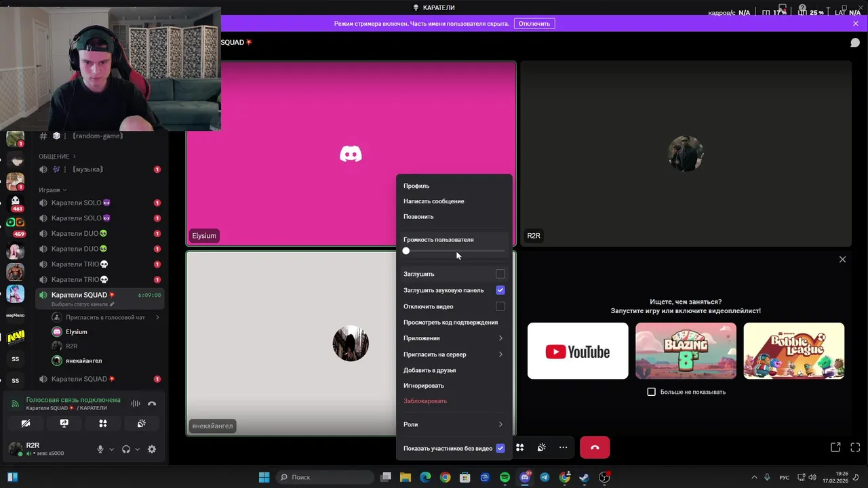Select Добавить в друзья
Screen dimensions: 868x488
point(454,370)
